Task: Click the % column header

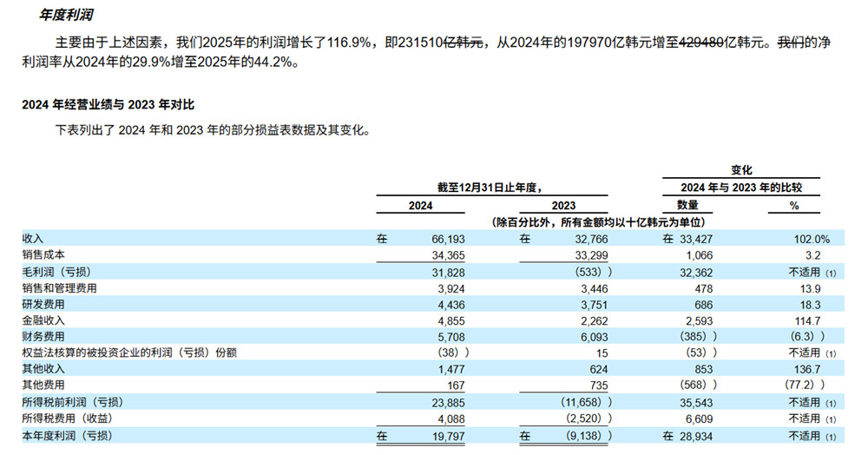Action: 794,206
